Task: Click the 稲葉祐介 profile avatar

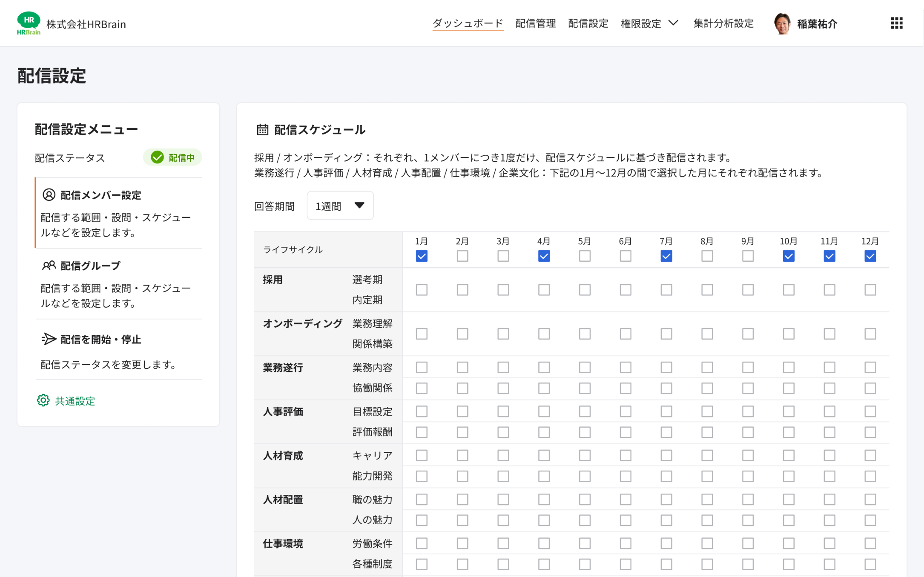Action: [x=782, y=23]
